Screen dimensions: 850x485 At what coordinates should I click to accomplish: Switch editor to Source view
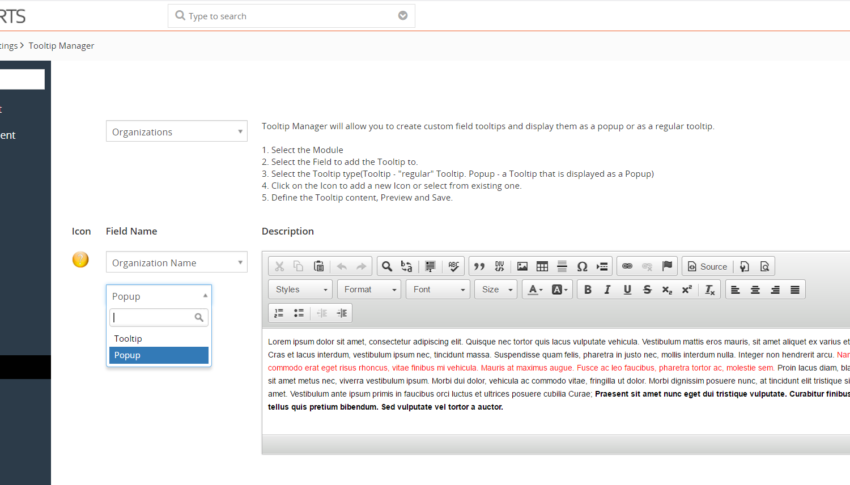[707, 266]
